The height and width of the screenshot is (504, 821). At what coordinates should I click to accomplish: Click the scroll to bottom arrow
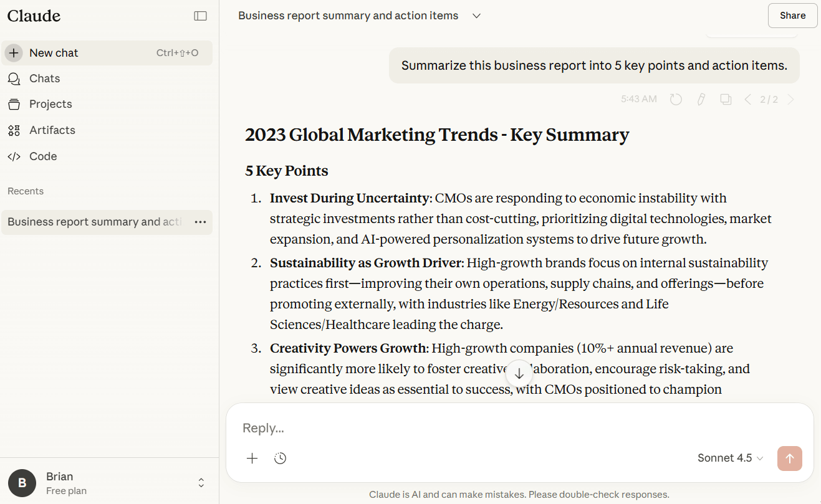519,374
